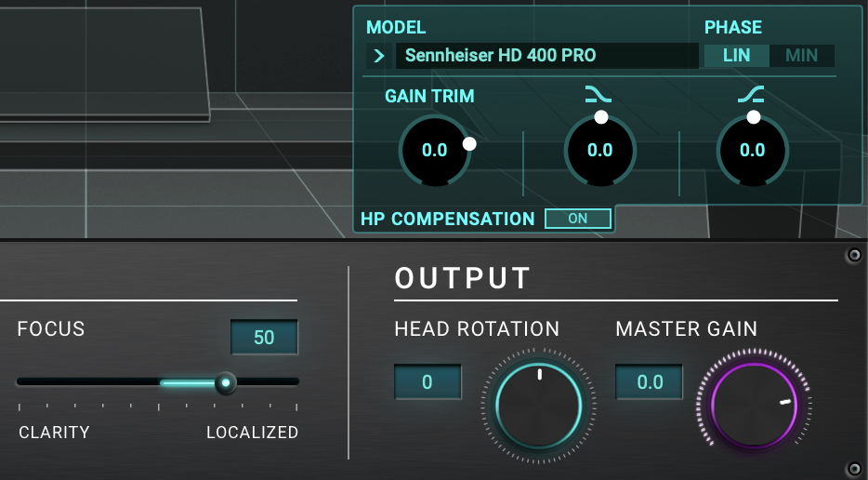
Task: Click the top-right panel screw
Action: tap(853, 256)
